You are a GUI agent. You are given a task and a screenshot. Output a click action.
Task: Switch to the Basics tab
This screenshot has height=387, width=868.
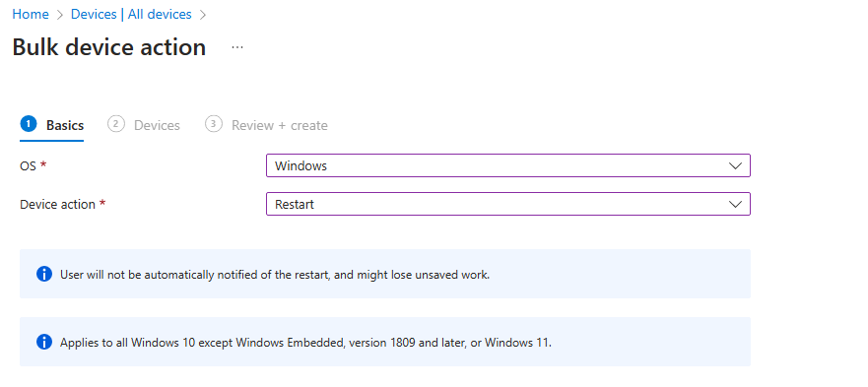(65, 126)
